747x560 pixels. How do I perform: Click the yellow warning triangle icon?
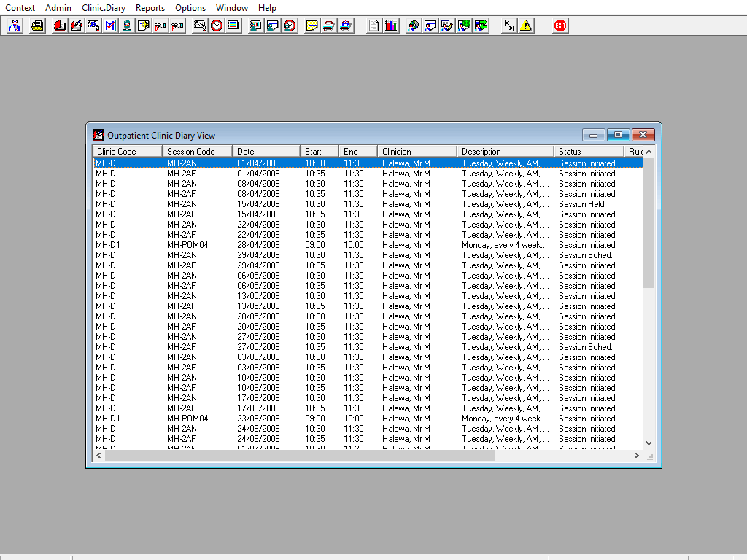[x=525, y=26]
